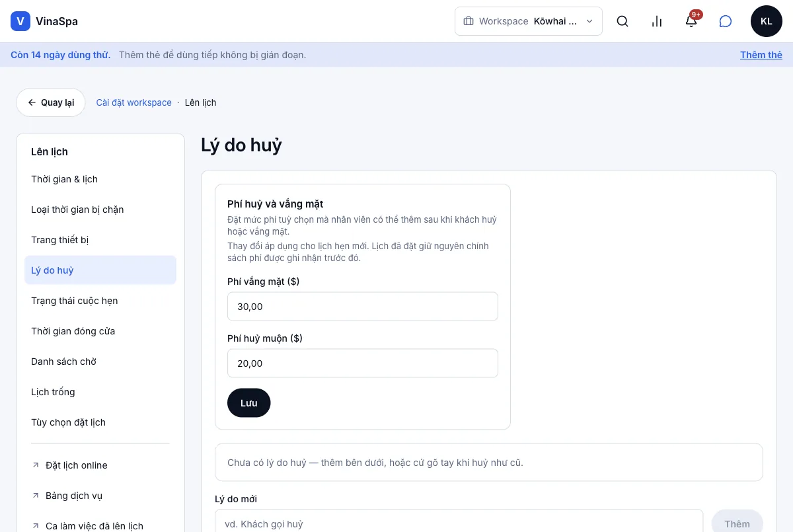The height and width of the screenshot is (532, 793).
Task: Open the KL user avatar
Action: [x=767, y=21]
